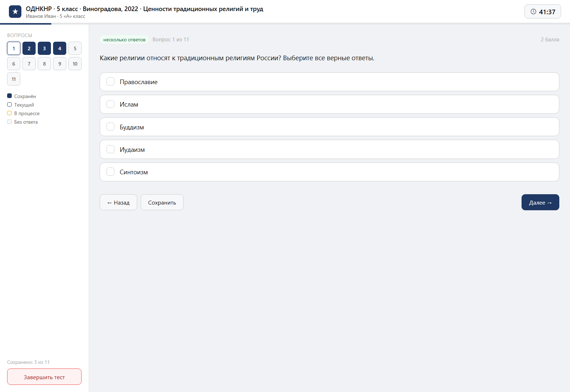Open question 9 in navigator
The image size is (570, 392).
pyautogui.click(x=59, y=64)
